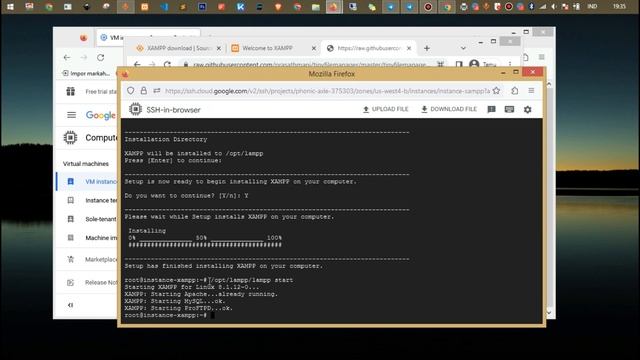Select VM instances in sidebar
Screen dimensions: 640x360
pyautogui.click(x=88, y=181)
